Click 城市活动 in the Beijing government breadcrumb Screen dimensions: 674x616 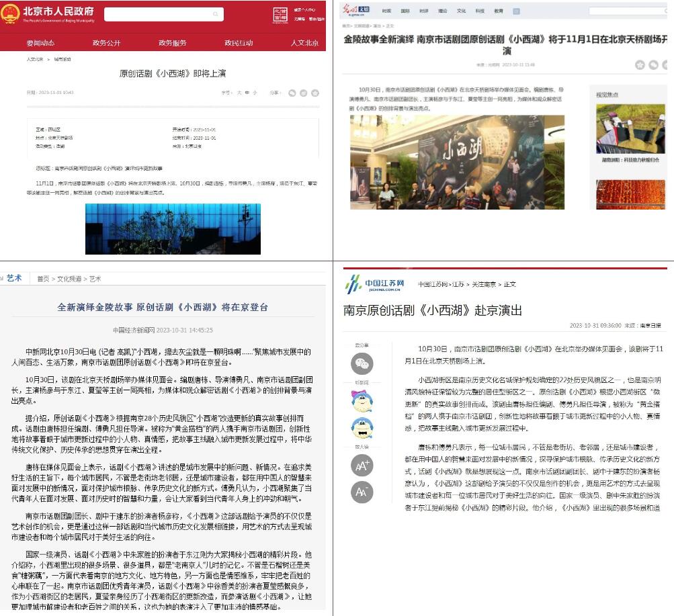[62, 59]
